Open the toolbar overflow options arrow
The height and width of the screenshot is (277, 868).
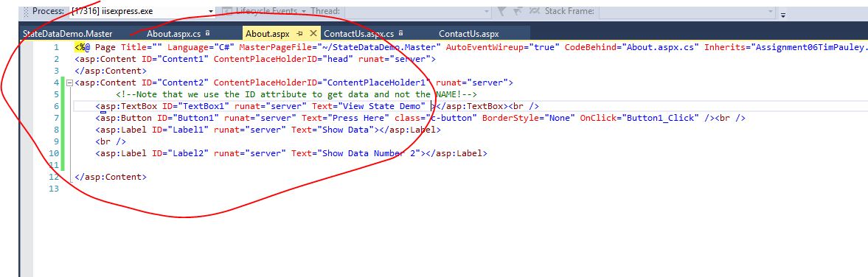[x=783, y=15]
